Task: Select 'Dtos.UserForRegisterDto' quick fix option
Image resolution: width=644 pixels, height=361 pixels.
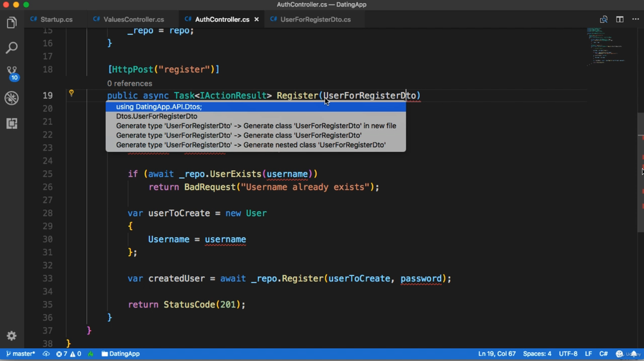Action: tap(256, 116)
